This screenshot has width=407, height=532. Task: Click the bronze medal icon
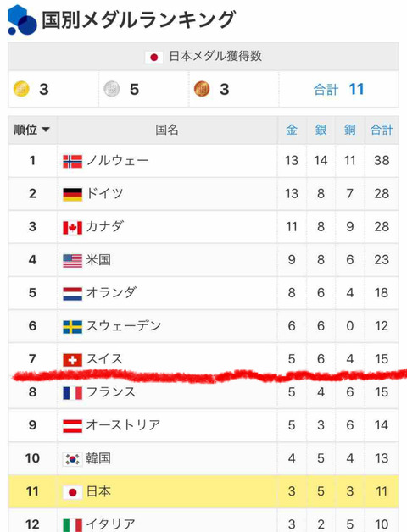click(202, 89)
